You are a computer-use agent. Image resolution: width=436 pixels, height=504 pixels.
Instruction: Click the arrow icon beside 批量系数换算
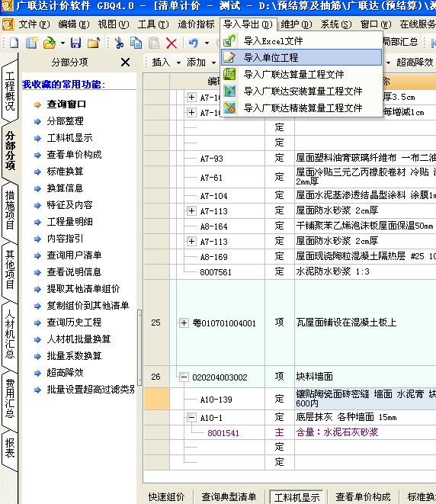[x=38, y=356]
